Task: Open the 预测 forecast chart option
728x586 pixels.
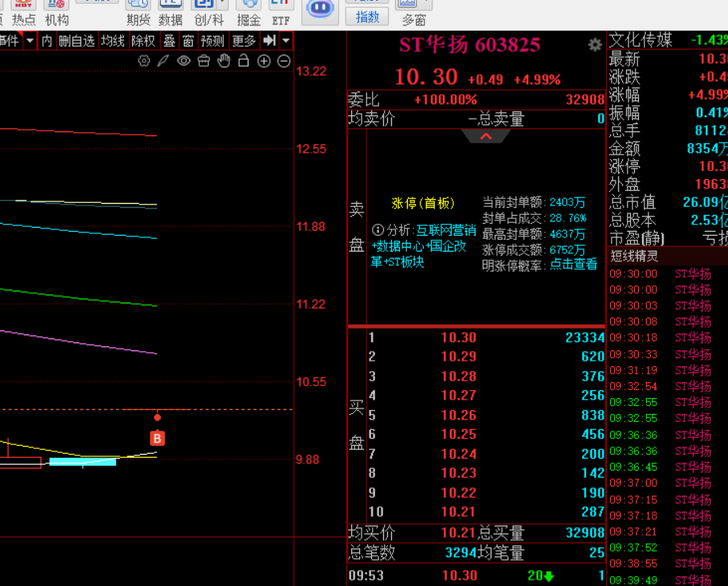Action: (x=212, y=41)
